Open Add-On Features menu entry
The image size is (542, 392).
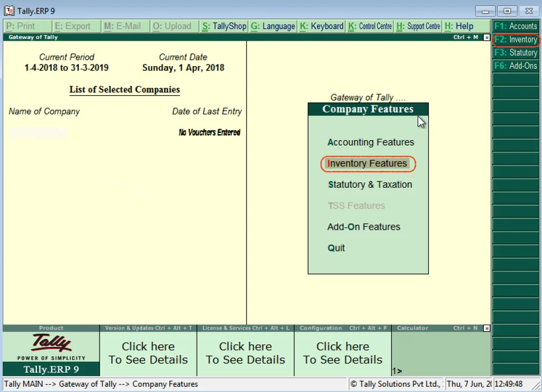click(364, 227)
